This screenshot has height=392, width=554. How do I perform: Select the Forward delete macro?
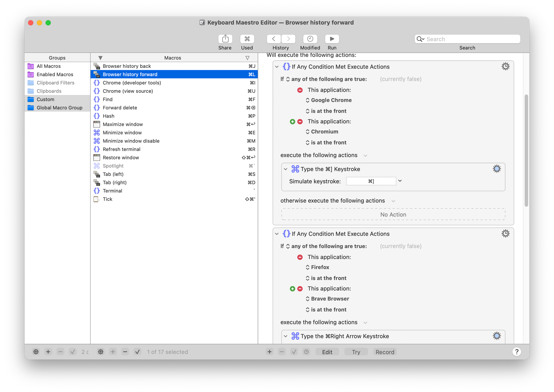point(174,108)
